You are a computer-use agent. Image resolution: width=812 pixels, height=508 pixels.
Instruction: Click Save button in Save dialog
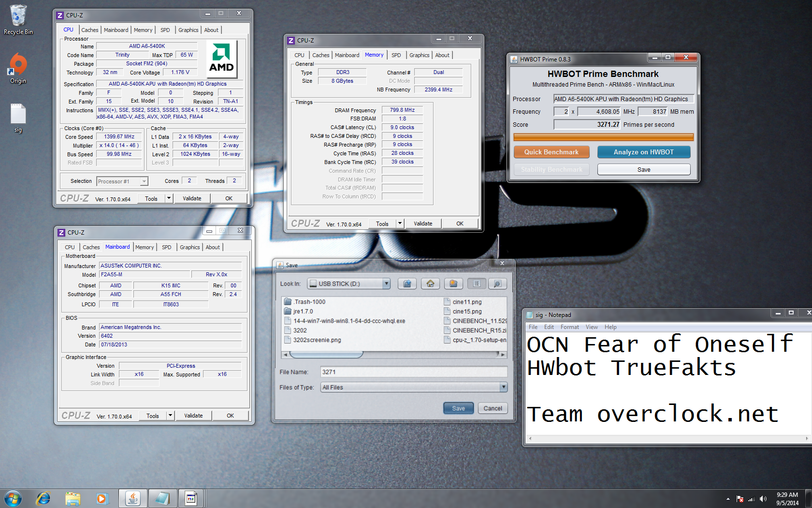tap(458, 408)
